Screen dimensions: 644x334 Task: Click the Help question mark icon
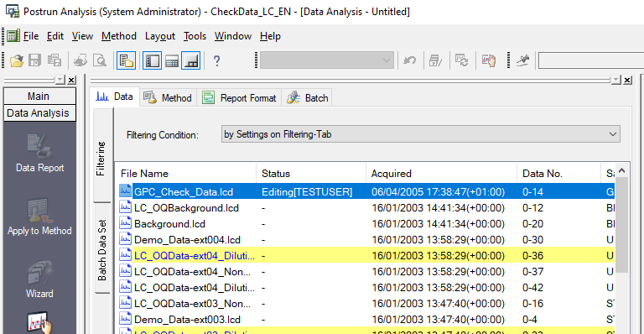click(x=217, y=60)
